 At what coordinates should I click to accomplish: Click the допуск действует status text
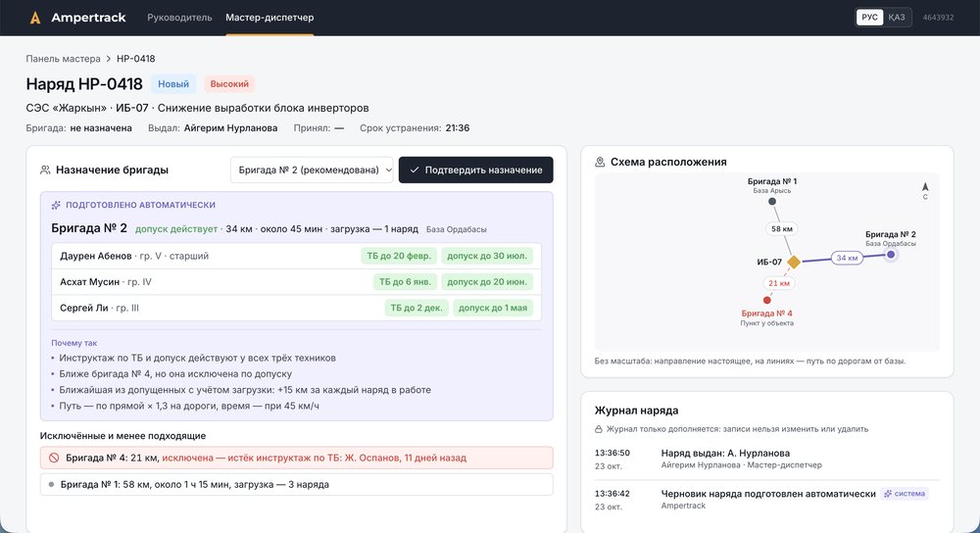click(x=176, y=229)
